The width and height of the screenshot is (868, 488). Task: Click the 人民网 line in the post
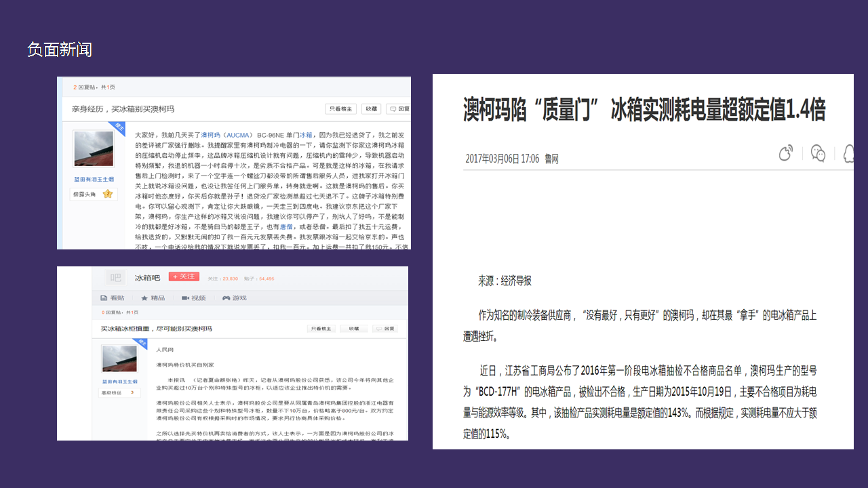click(165, 350)
